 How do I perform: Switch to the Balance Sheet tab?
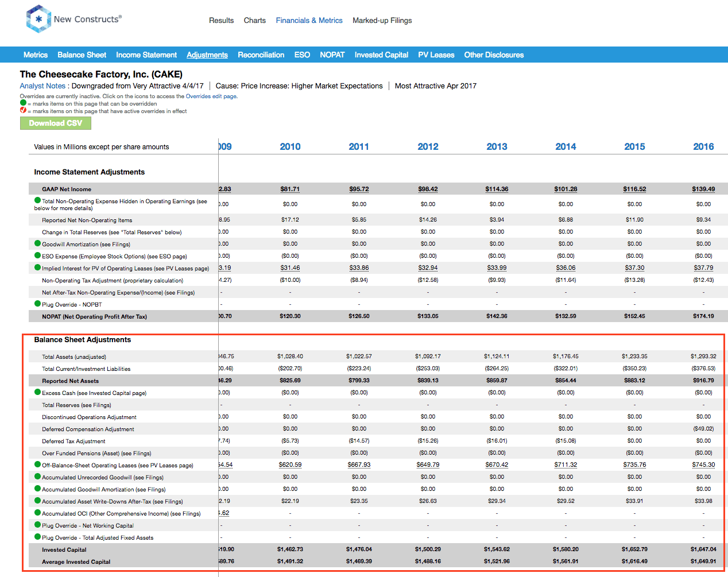click(82, 55)
